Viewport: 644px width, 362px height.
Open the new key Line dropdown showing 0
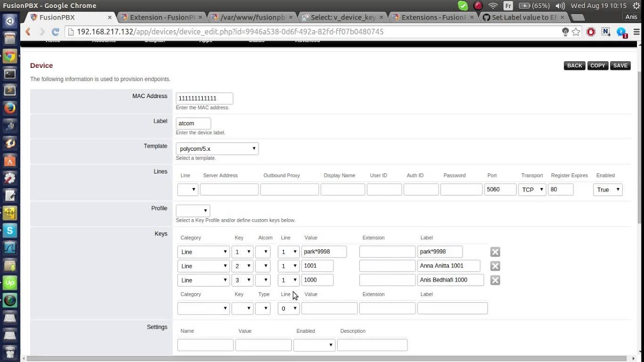[289, 308]
